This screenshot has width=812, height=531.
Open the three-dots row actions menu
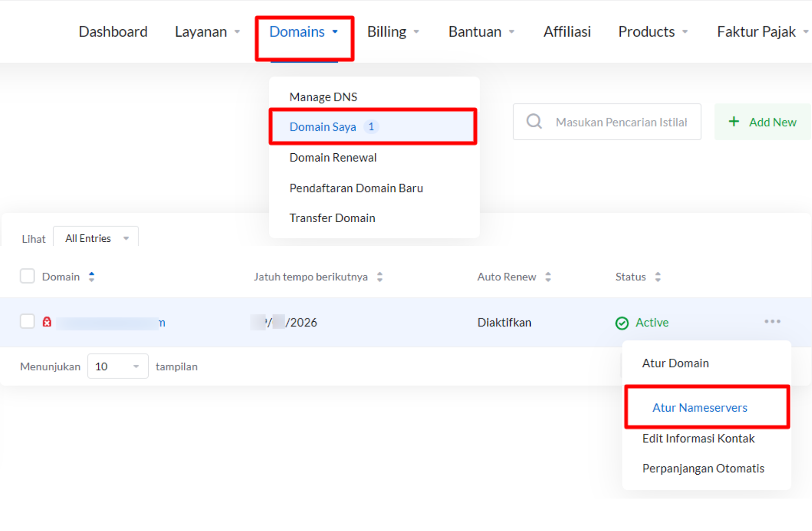click(772, 322)
